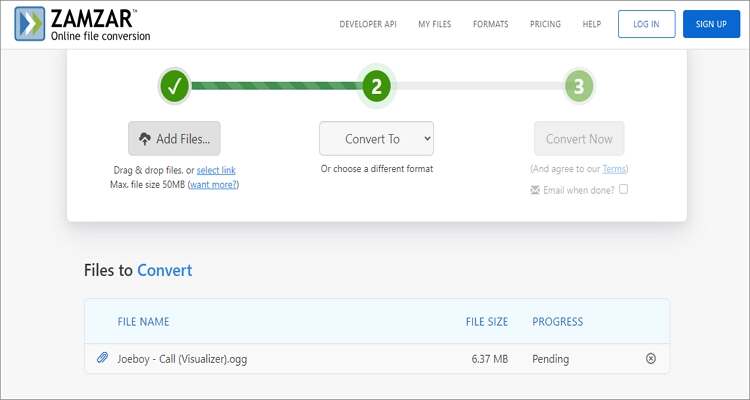The image size is (750, 400).
Task: Open the Developer API menu item
Action: (368, 24)
